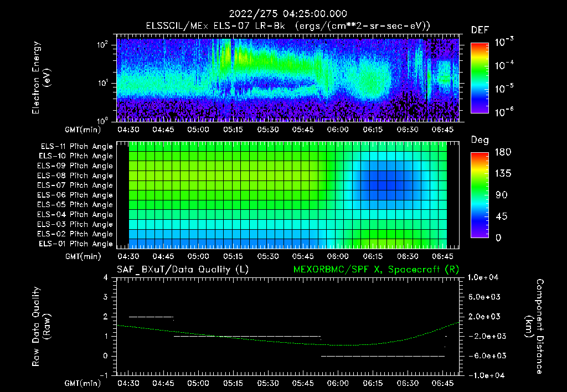The height and width of the screenshot is (392, 567).
Task: Click the Raw Data Quality (Raw) axis label
Action: pyautogui.click(x=41, y=327)
